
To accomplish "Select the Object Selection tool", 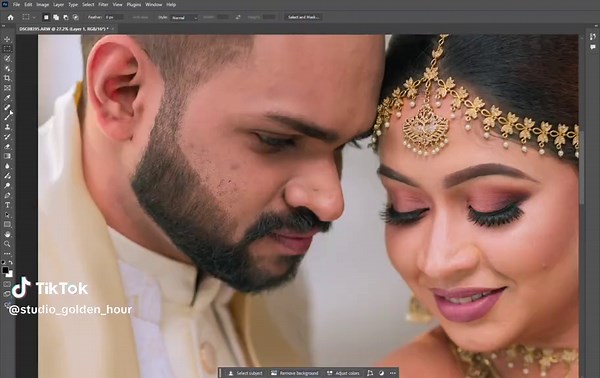I will coord(7,68).
